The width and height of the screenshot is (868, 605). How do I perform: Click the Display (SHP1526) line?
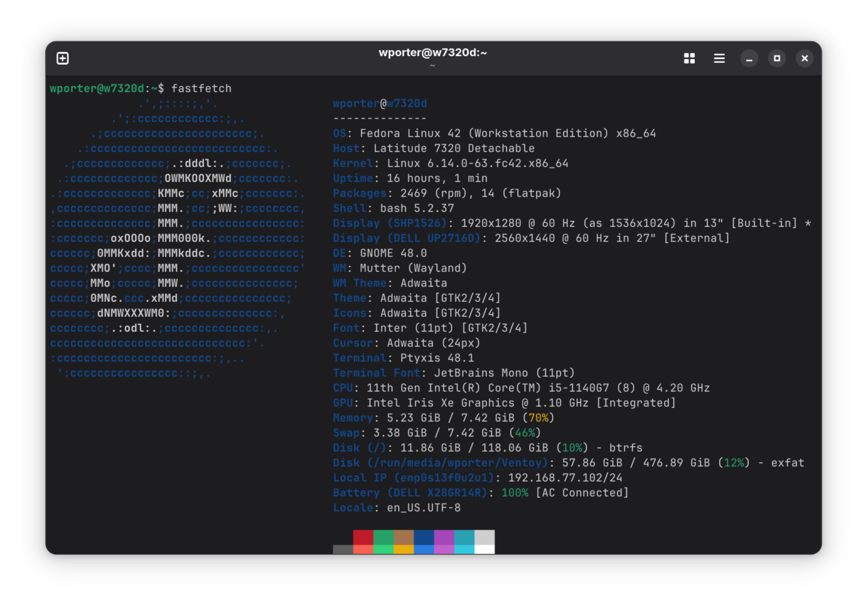pyautogui.click(x=572, y=224)
